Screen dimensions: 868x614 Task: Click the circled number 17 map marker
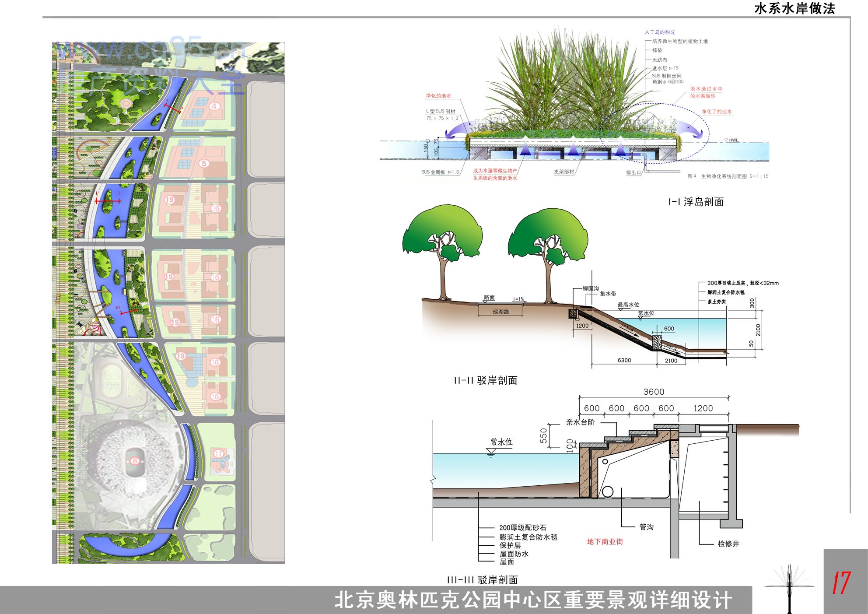(x=219, y=454)
